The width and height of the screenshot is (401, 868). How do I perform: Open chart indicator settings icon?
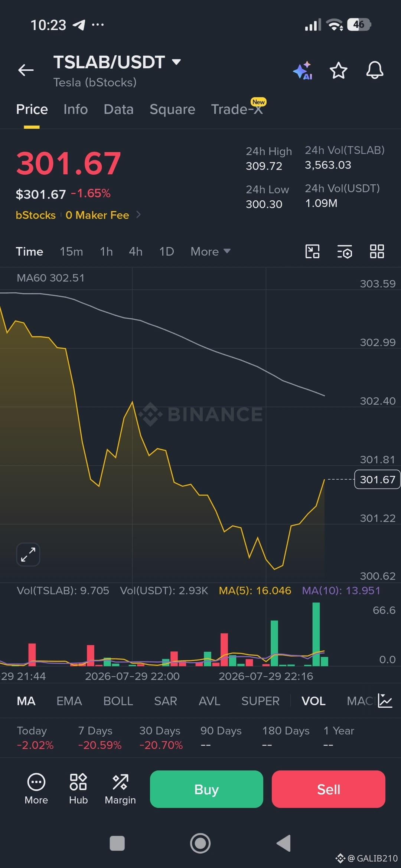tap(345, 251)
